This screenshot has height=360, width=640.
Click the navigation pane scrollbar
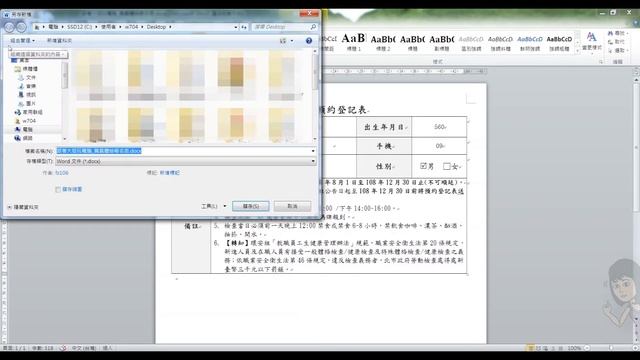[64, 100]
